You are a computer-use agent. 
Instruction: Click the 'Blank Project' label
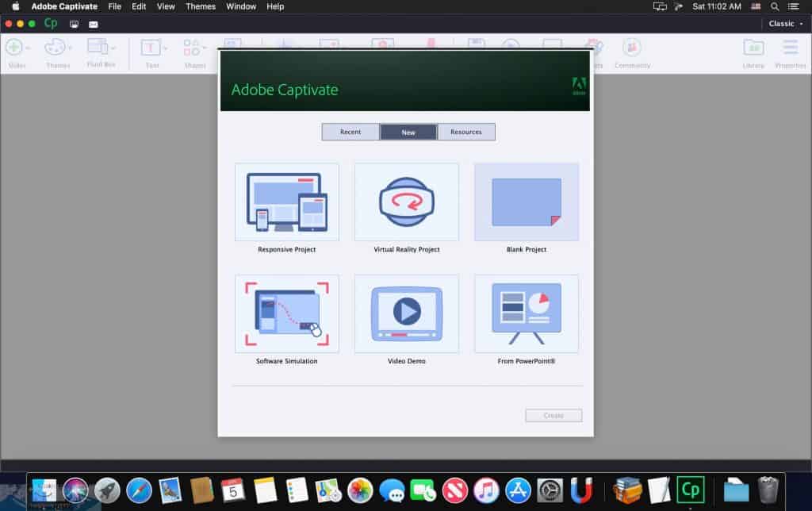click(x=527, y=249)
